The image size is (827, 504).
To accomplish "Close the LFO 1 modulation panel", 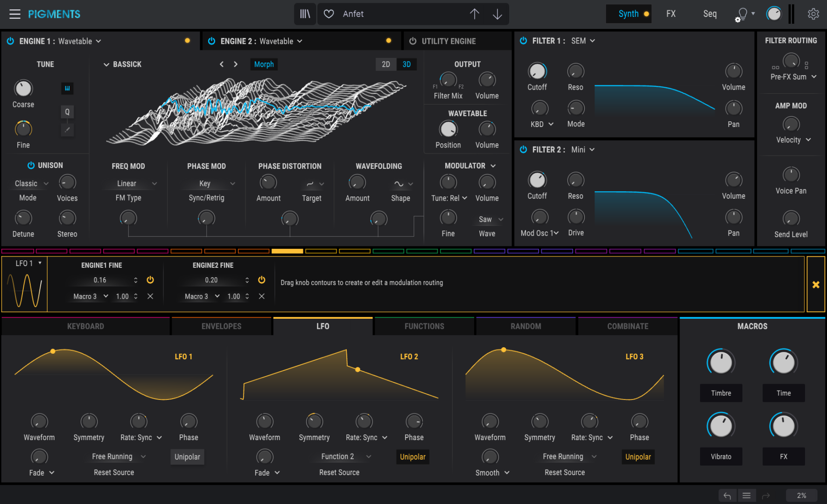I will [x=816, y=285].
